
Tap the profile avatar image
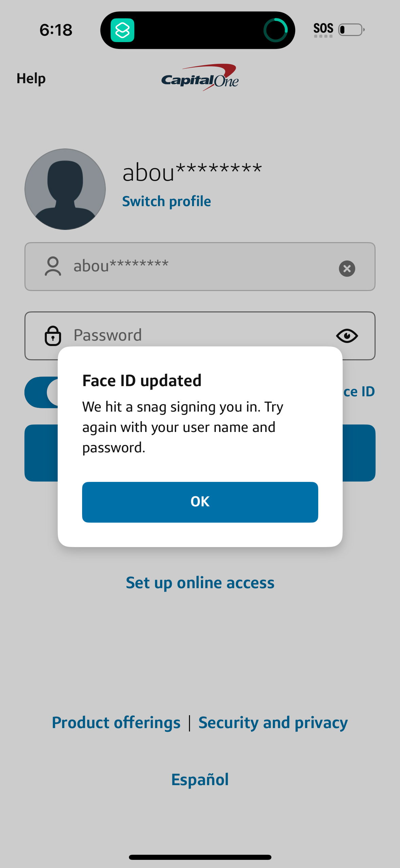point(64,189)
